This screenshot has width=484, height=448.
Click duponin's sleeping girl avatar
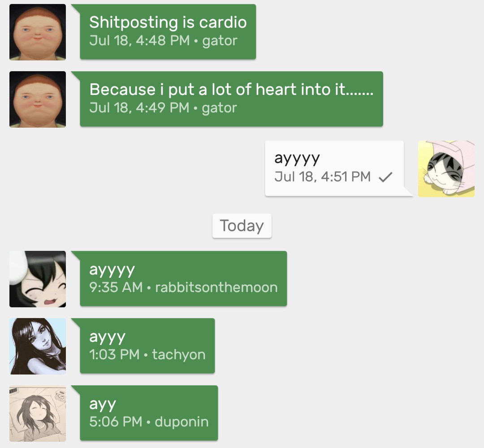click(x=38, y=414)
